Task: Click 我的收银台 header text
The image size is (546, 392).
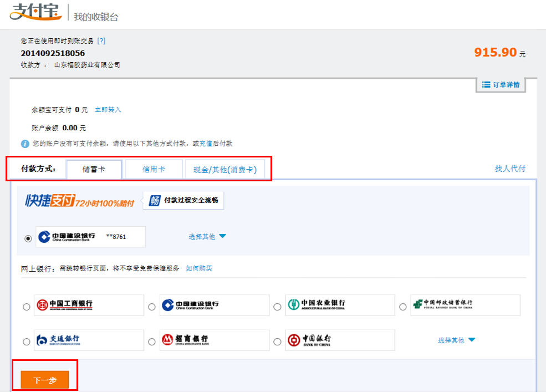Action: coord(96,17)
